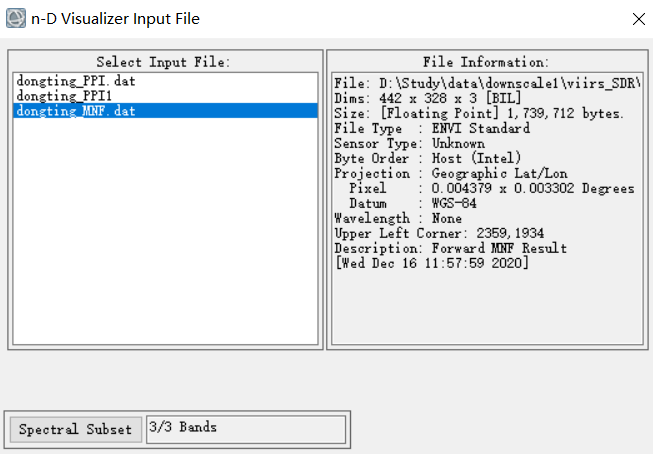Click the Datum WGS-84 line
Screen dimensions: 653x454
413,203
